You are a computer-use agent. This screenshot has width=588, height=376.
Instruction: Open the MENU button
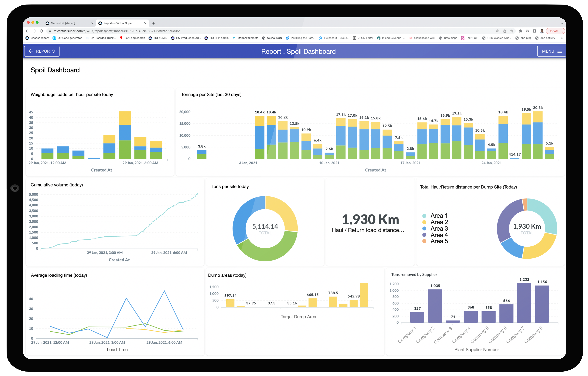point(551,51)
